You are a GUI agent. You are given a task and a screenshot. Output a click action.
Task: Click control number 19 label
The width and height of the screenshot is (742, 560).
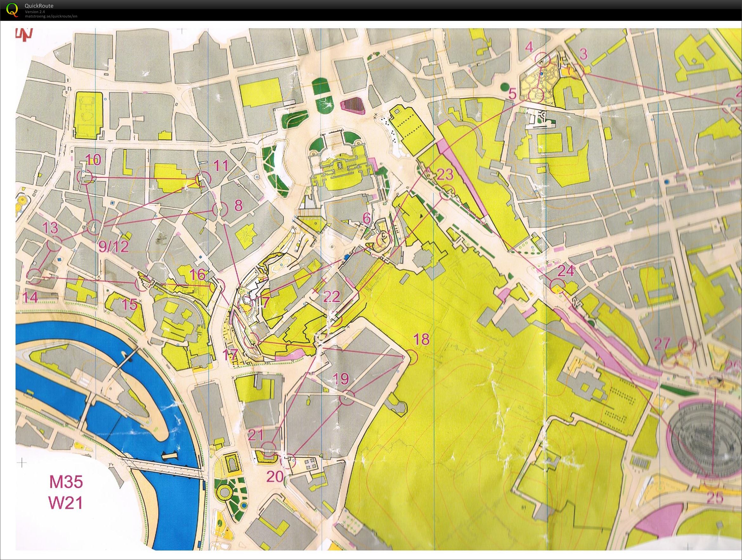tap(341, 379)
